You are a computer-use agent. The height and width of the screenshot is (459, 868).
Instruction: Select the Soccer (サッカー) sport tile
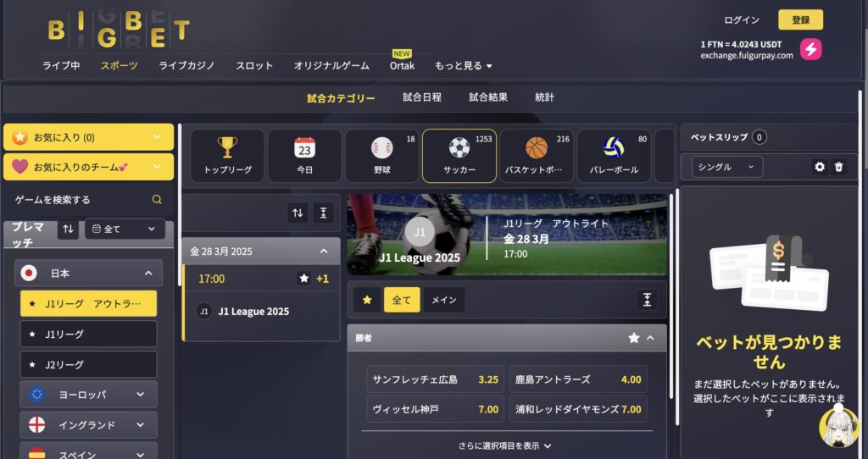459,156
